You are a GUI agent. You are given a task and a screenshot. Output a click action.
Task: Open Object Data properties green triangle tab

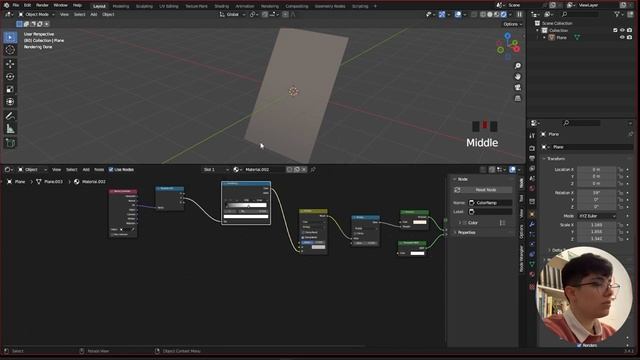(x=532, y=264)
